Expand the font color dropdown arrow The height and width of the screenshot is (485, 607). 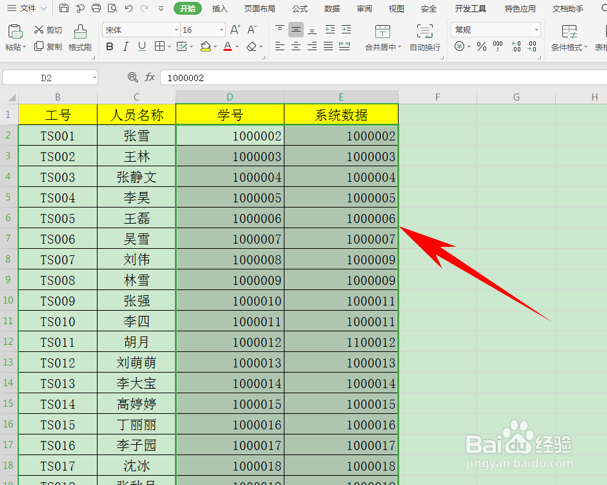coord(237,47)
